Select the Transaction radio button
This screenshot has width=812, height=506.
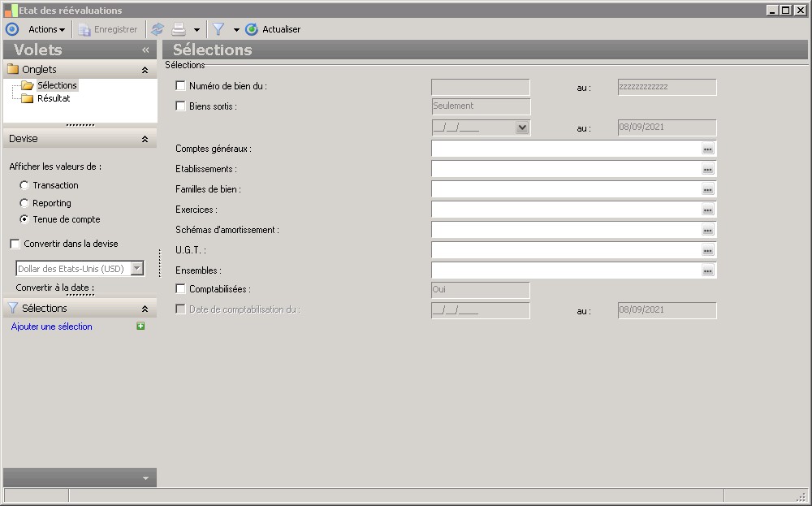24,185
